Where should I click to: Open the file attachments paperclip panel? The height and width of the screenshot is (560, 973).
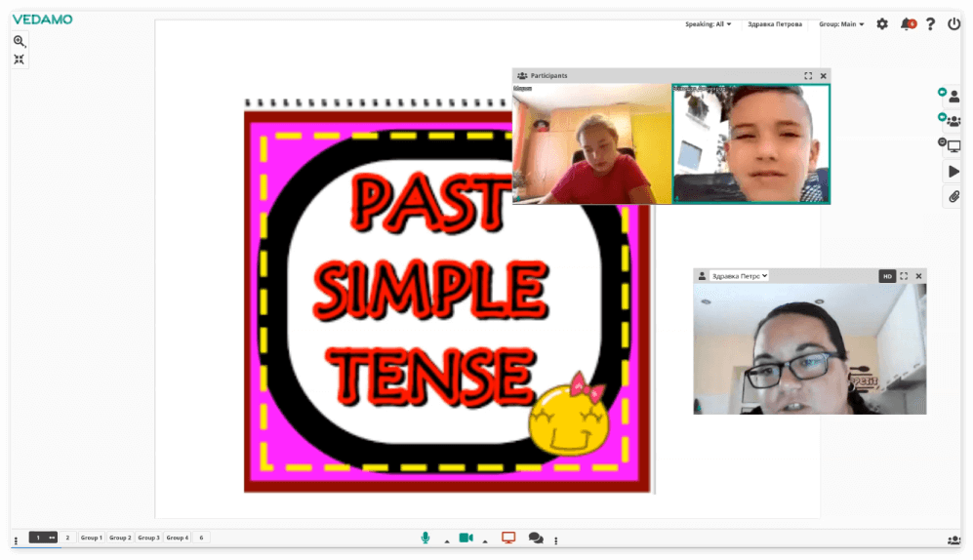[x=953, y=197]
